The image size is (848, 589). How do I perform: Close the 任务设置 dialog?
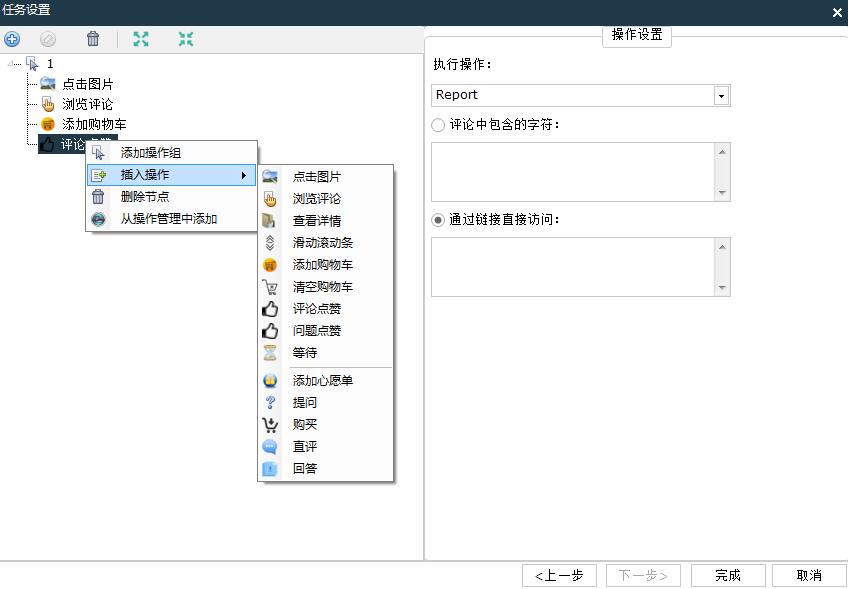tap(837, 12)
